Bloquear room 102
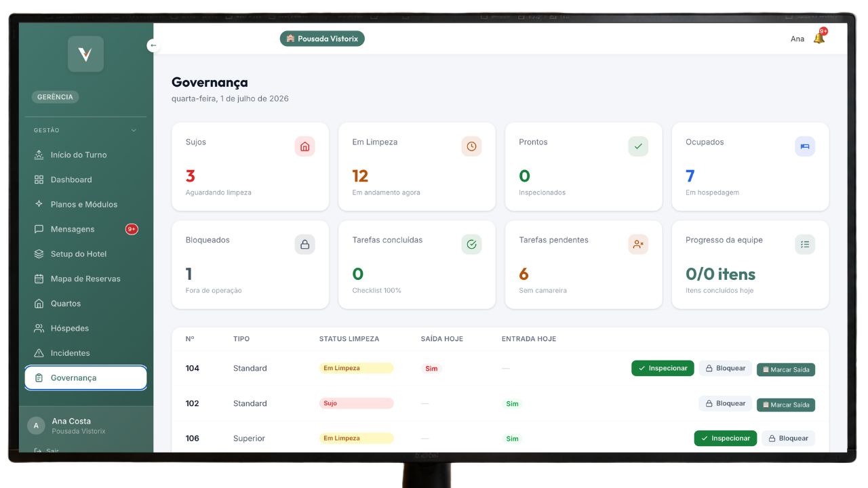Image resolution: width=868 pixels, height=488 pixels. (x=726, y=403)
